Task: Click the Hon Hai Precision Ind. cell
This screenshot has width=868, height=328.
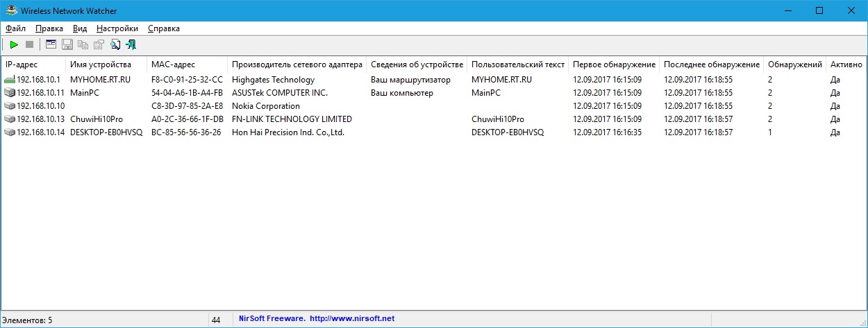Action: point(288,132)
